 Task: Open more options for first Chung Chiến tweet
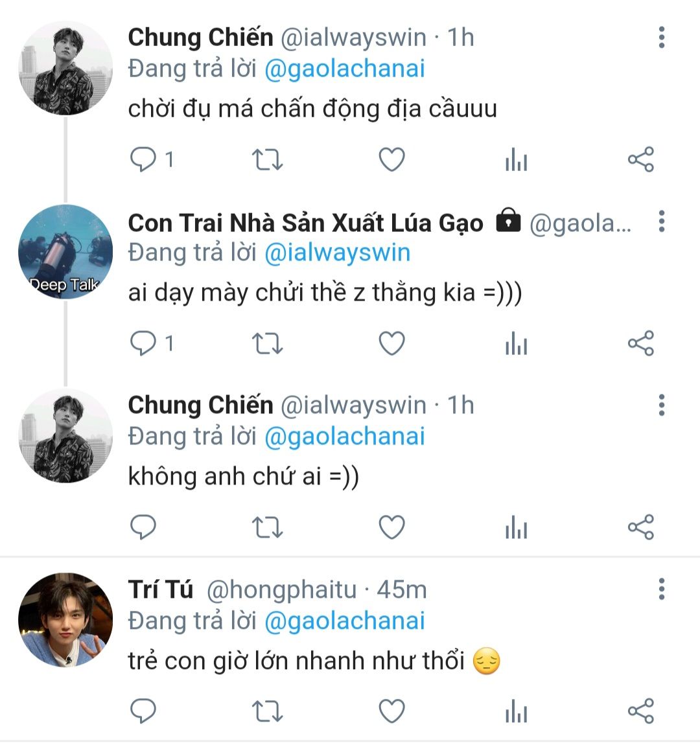tap(661, 38)
